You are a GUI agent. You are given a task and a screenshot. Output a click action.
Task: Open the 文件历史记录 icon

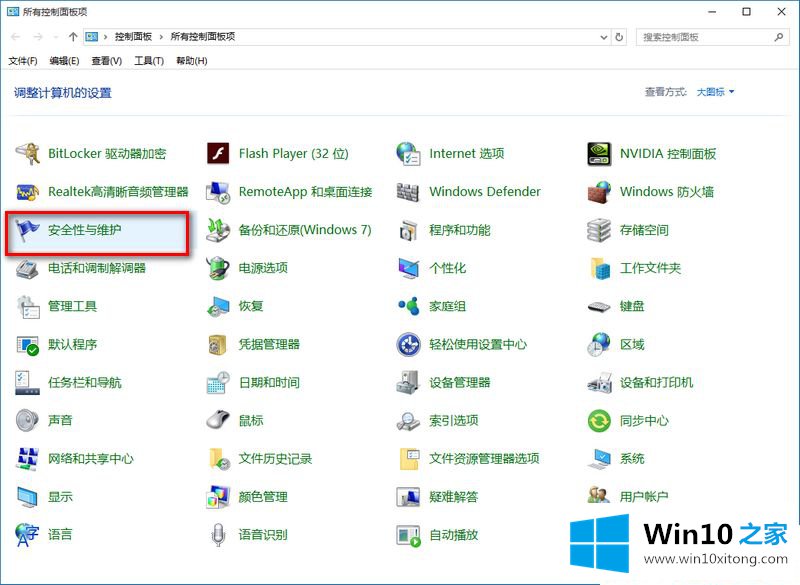point(219,459)
